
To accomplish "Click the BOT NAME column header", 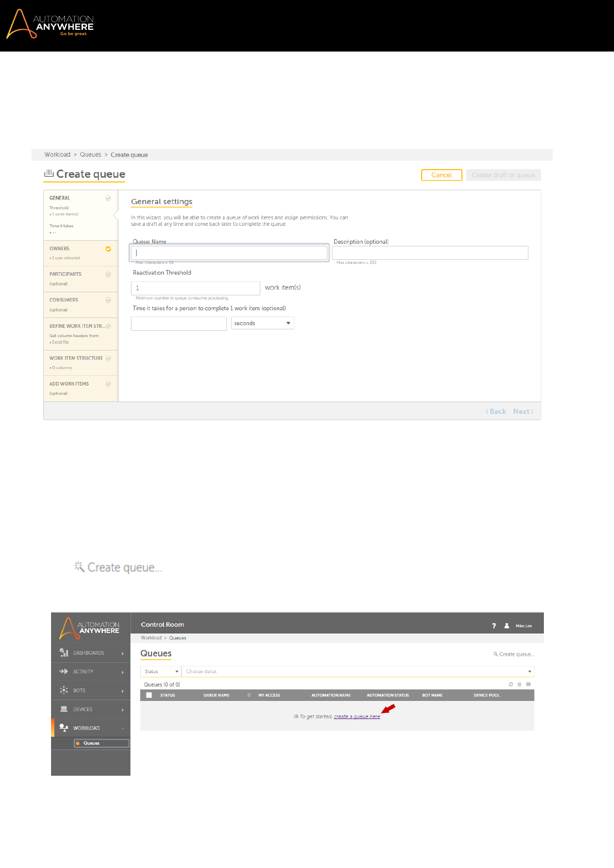I will (433, 695).
